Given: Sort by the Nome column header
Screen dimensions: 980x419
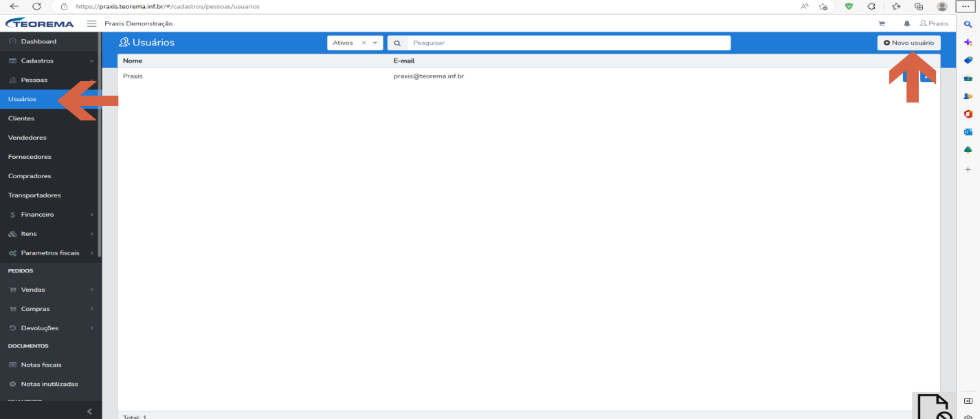Looking at the screenshot, I should 133,61.
